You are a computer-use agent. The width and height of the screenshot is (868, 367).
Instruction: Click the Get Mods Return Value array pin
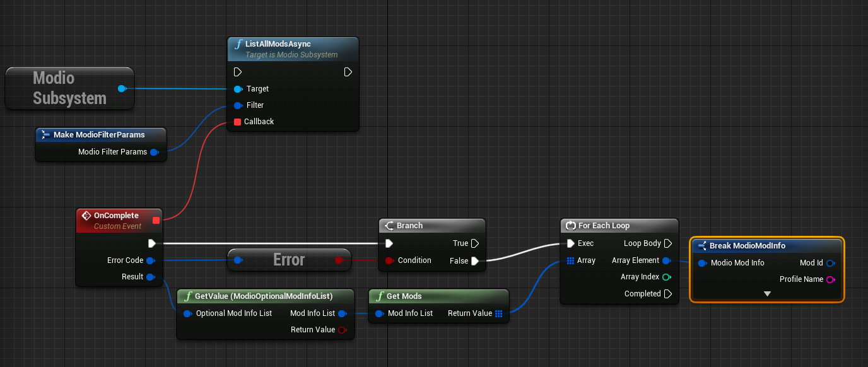(498, 313)
